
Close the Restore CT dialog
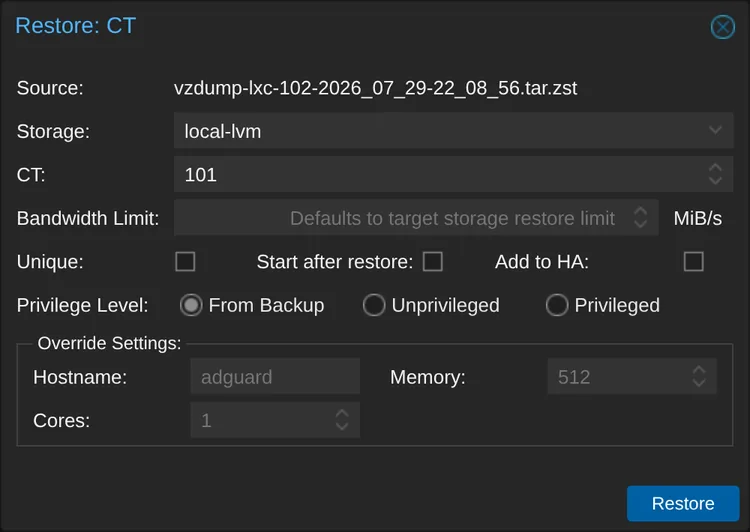click(722, 27)
